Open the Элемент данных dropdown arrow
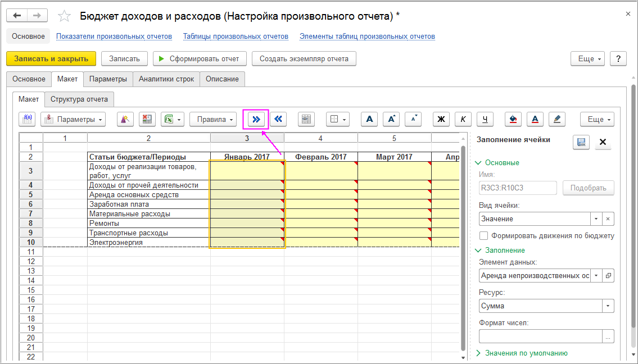 596,275
